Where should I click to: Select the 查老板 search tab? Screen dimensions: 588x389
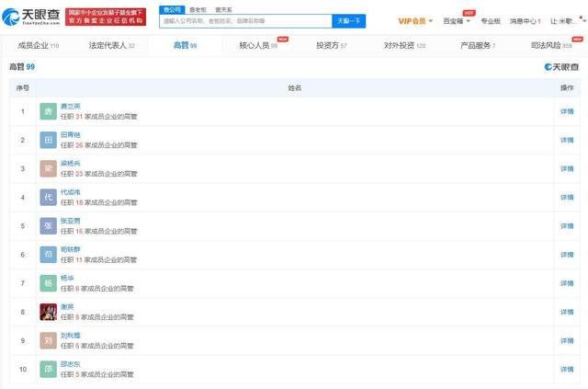point(198,10)
